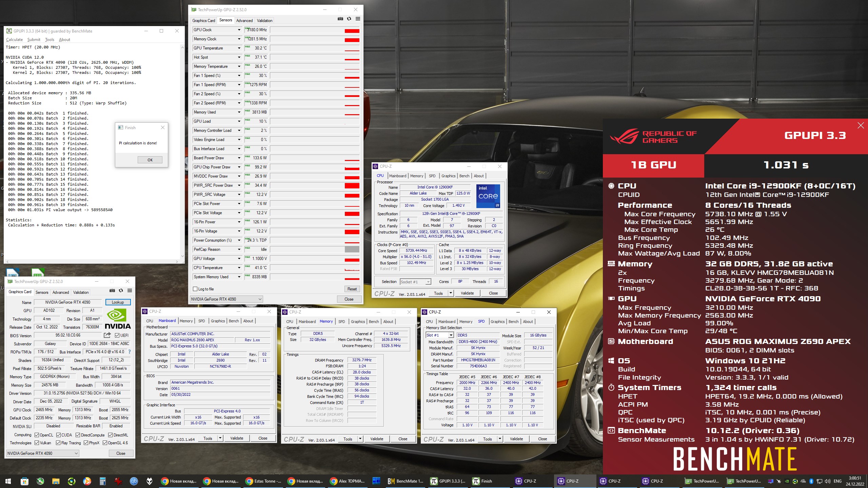Click the NVIDIA tray icon
Viewport: 868px width, 488px height.
click(787, 481)
